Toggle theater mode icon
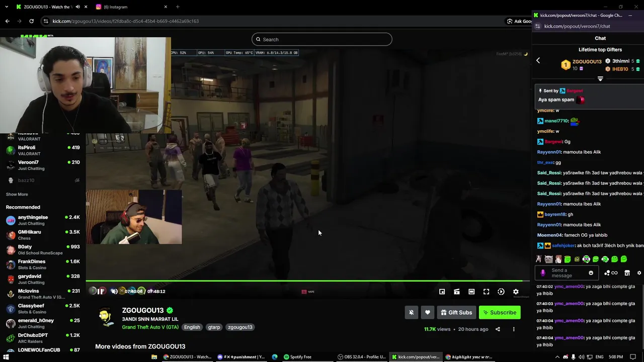Screen dimensions: 644x362 coord(471,292)
